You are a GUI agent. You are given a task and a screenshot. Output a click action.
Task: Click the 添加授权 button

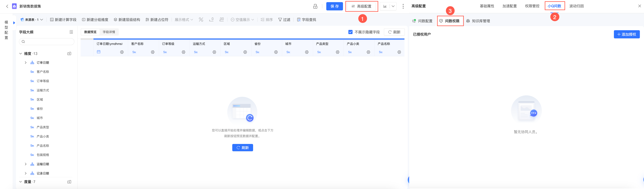tap(626, 34)
